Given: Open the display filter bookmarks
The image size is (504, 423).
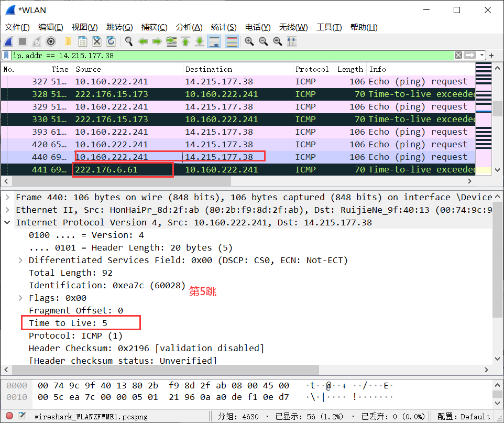Looking at the screenshot, I should [x=6, y=56].
